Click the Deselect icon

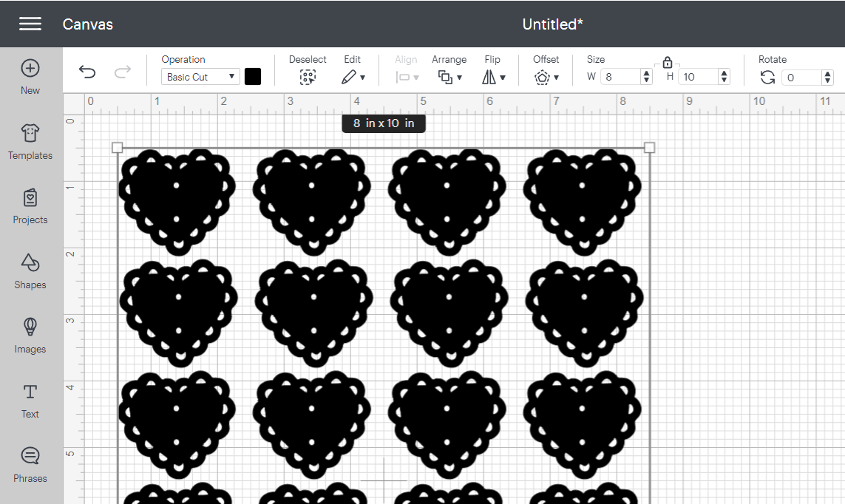[x=308, y=77]
